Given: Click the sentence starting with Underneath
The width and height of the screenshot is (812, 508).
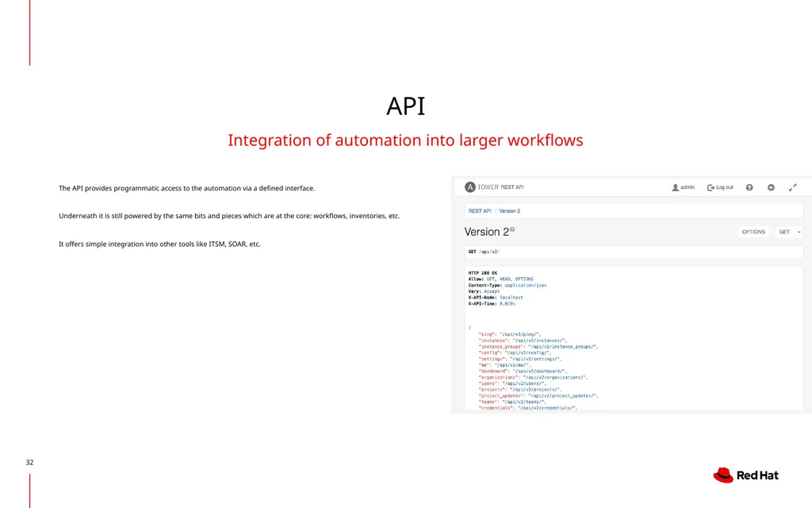Looking at the screenshot, I should (x=229, y=216).
